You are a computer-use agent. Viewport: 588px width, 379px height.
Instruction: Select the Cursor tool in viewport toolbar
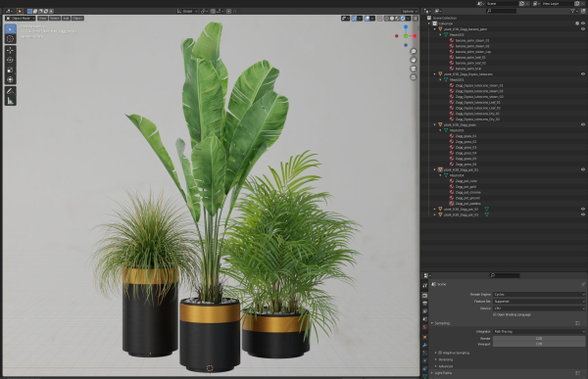click(x=10, y=38)
